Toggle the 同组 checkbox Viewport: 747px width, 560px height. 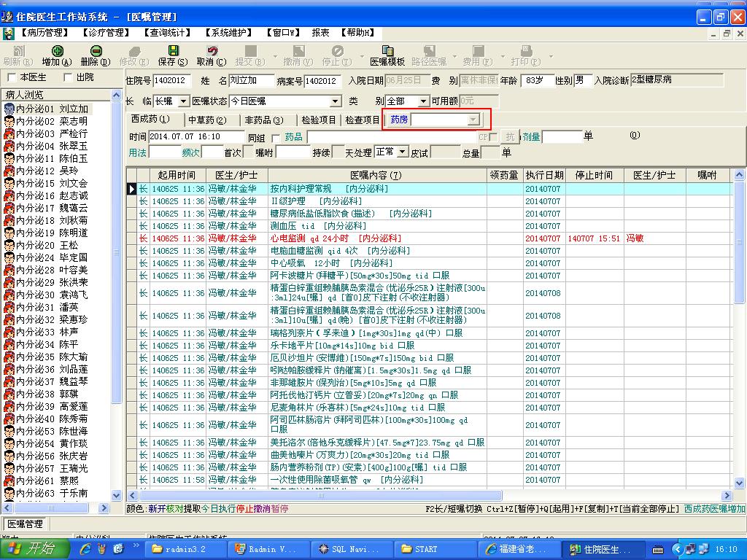[x=275, y=138]
